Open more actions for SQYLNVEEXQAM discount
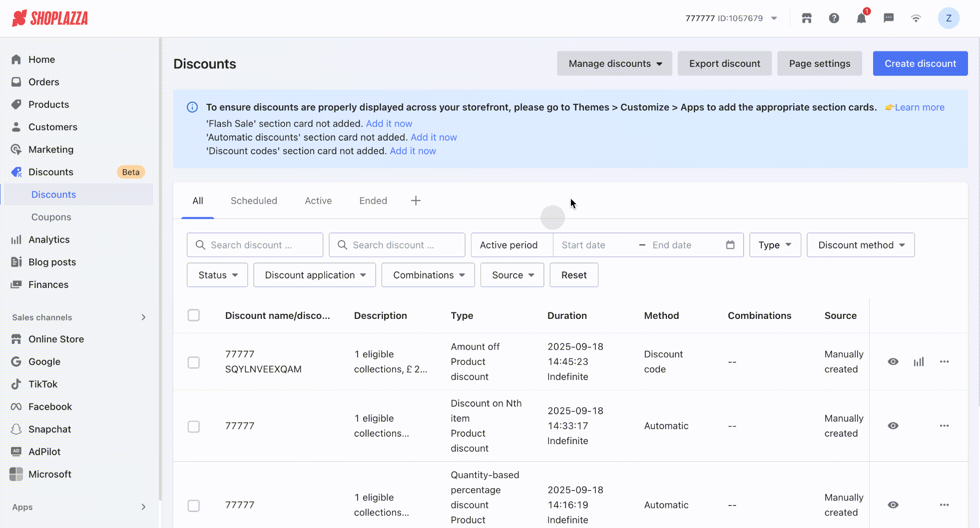 tap(944, 362)
